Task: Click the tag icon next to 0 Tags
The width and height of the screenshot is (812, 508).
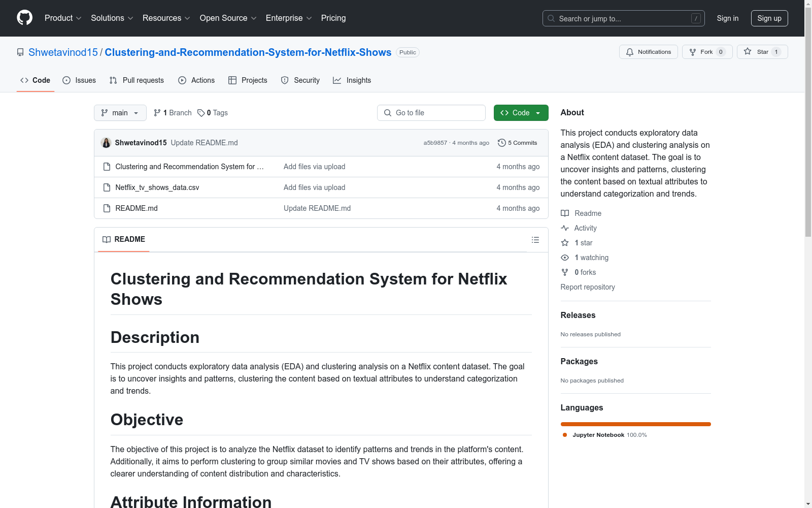Action: (x=201, y=113)
